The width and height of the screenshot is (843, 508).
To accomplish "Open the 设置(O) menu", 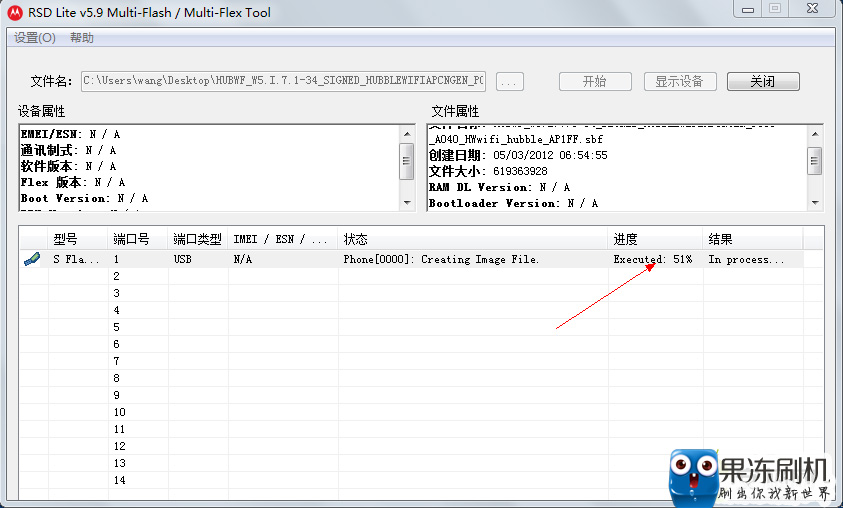I will pyautogui.click(x=35, y=38).
